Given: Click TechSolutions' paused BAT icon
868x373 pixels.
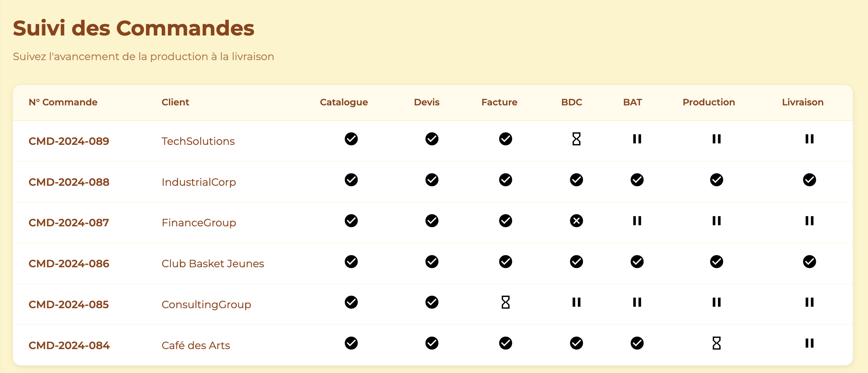Looking at the screenshot, I should (637, 139).
